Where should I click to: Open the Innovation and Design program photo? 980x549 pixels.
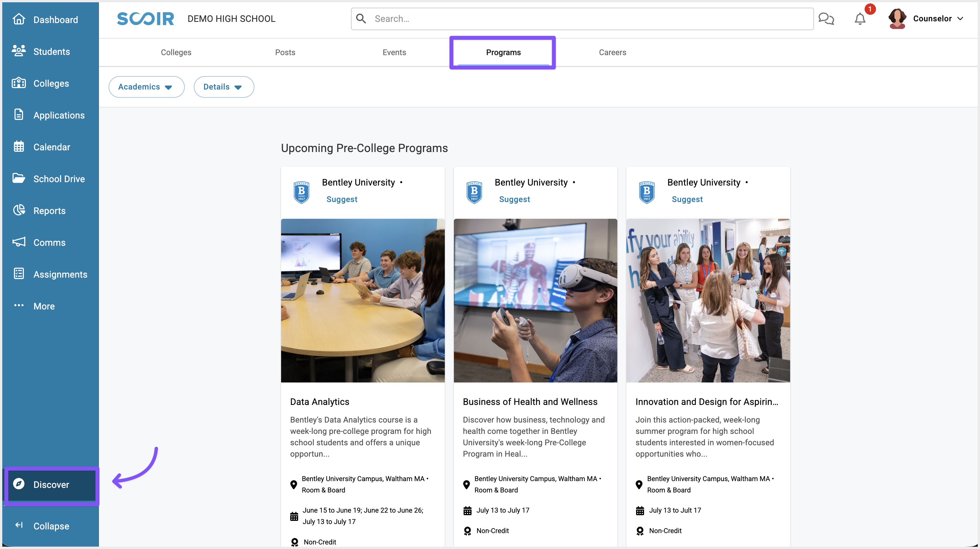click(708, 300)
